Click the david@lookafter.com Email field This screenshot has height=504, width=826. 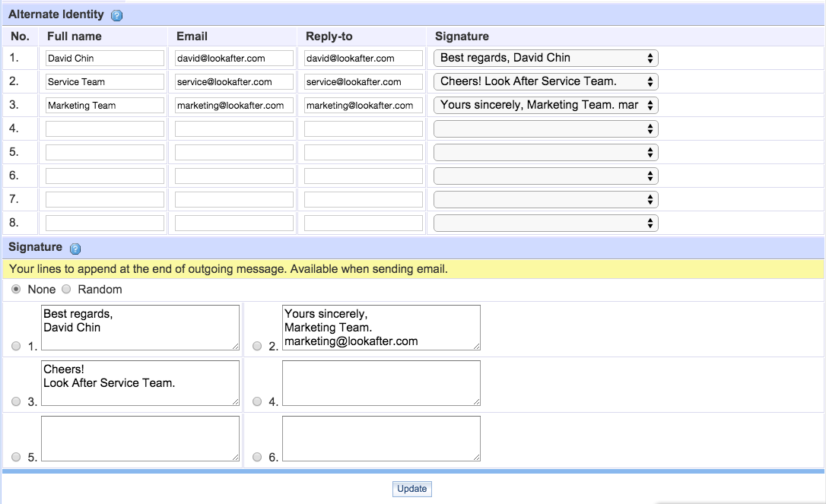(x=234, y=59)
